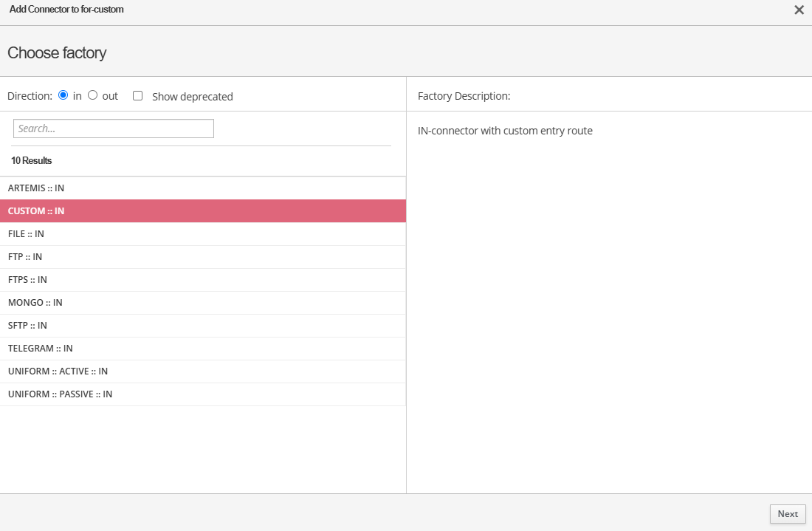Screen dimensions: 812x531
Task: Select the 'out' direction radio button
Action: 93,95
